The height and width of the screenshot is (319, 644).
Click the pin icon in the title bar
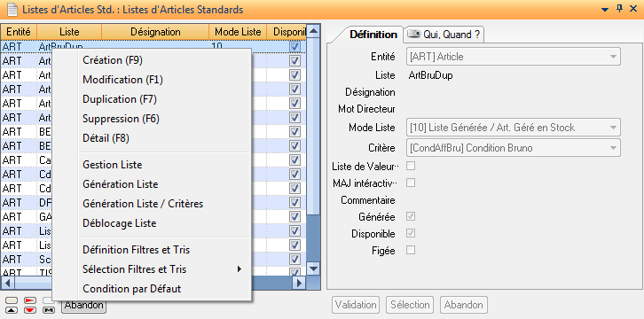click(620, 8)
